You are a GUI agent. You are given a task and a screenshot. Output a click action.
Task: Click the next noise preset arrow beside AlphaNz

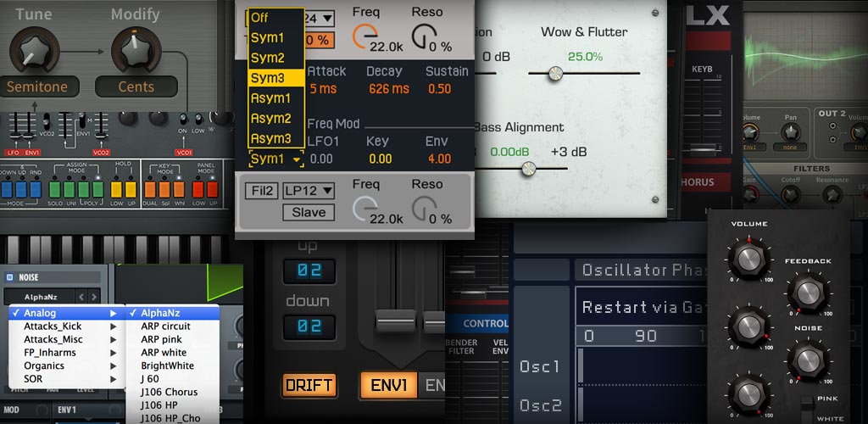tap(95, 297)
